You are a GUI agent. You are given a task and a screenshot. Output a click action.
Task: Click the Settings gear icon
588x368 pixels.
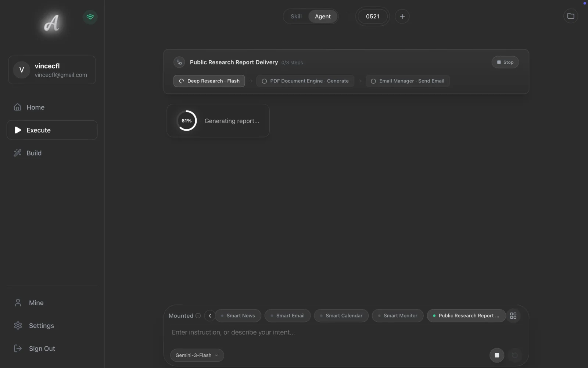pyautogui.click(x=18, y=325)
